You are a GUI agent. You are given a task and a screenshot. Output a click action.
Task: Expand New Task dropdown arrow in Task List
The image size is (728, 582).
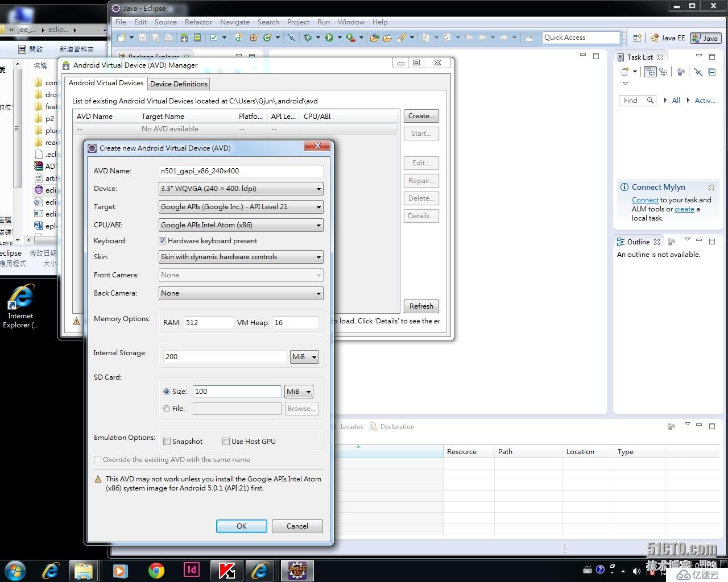[x=635, y=72]
